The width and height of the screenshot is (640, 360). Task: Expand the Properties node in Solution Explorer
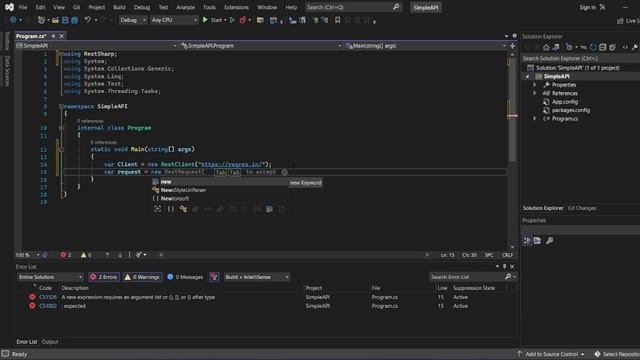tap(535, 84)
